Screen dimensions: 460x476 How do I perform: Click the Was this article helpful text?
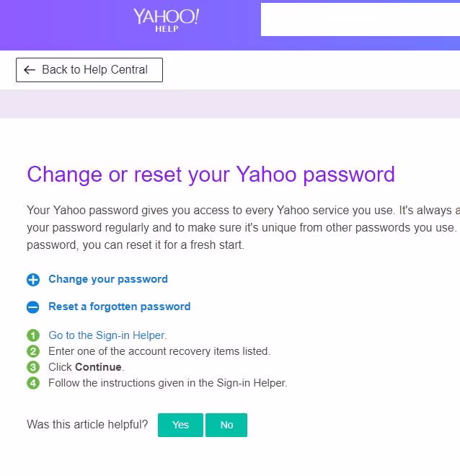[x=87, y=425]
